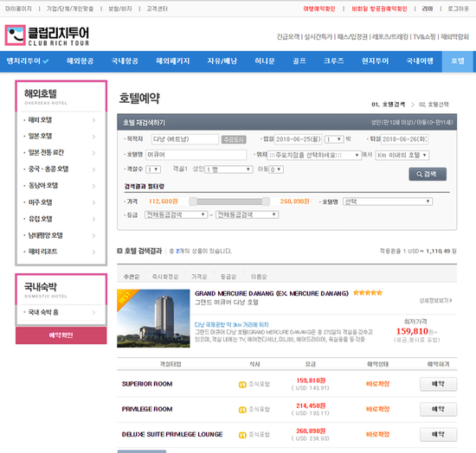The width and height of the screenshot is (476, 453).
Task: Click 예약 button for PRIVILEGE ROOM
Action: [x=438, y=409]
